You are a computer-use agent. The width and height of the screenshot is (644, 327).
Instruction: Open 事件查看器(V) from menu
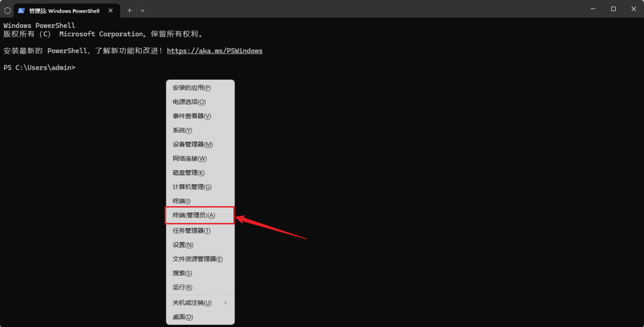pyautogui.click(x=192, y=116)
